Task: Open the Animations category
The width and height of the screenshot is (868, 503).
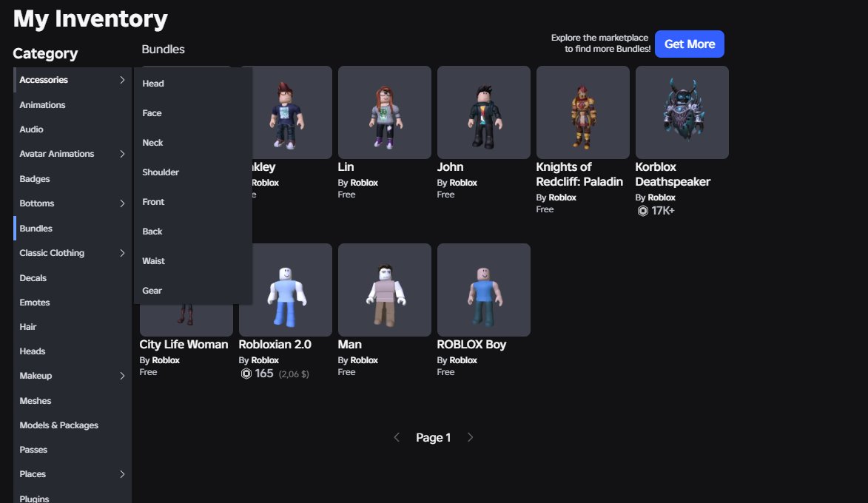Action: 73,104
